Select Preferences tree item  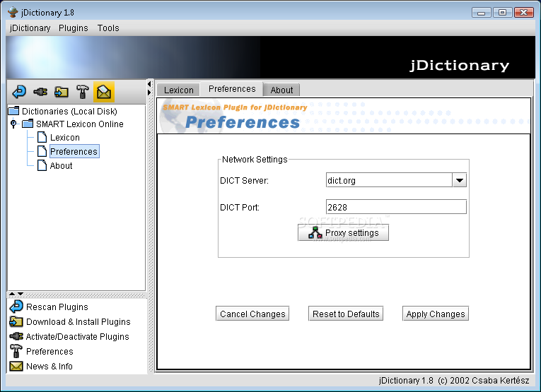pyautogui.click(x=74, y=151)
